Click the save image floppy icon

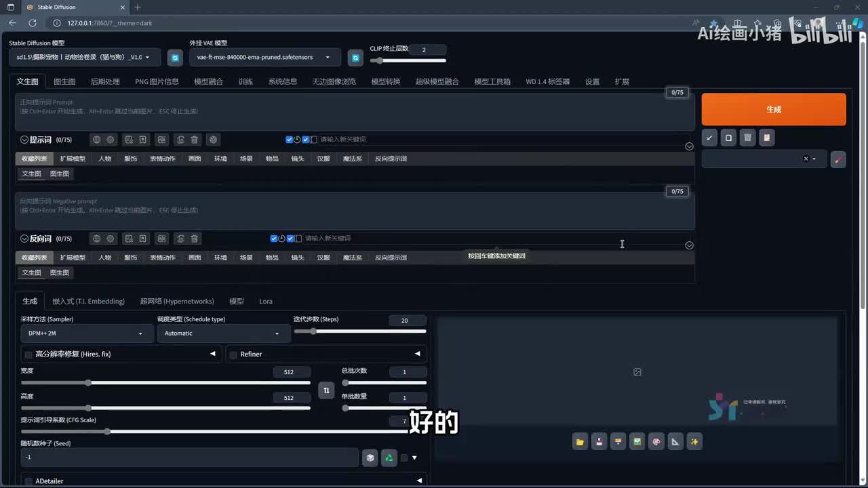(x=599, y=442)
